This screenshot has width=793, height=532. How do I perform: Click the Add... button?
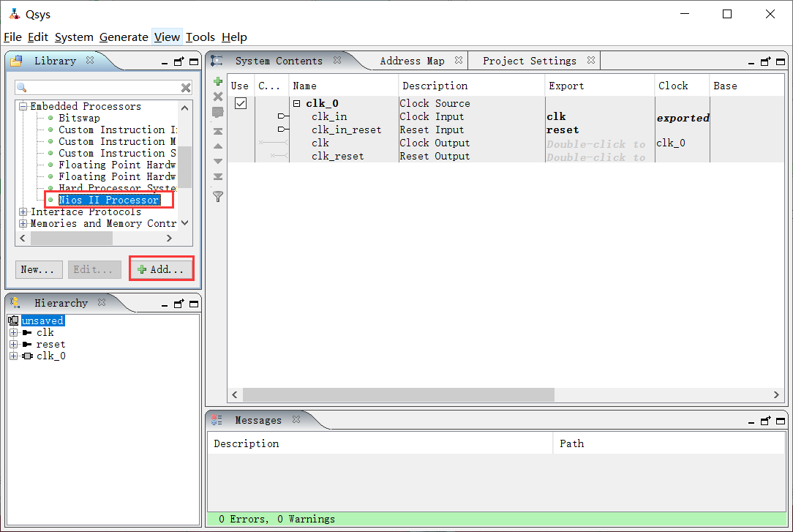[x=161, y=269]
